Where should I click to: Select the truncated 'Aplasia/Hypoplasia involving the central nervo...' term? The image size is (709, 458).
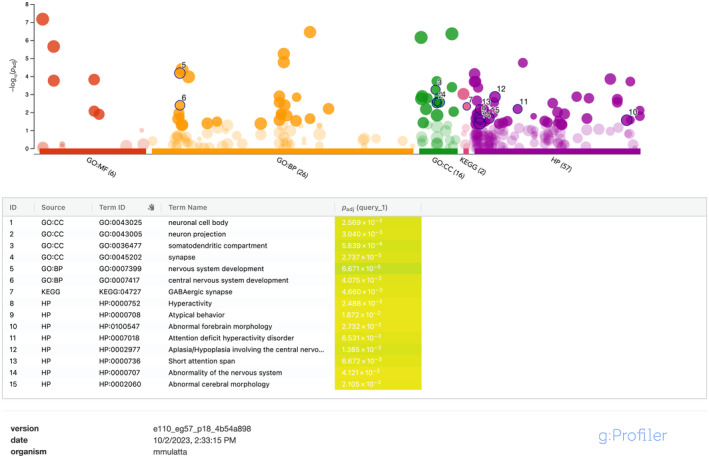[246, 349]
